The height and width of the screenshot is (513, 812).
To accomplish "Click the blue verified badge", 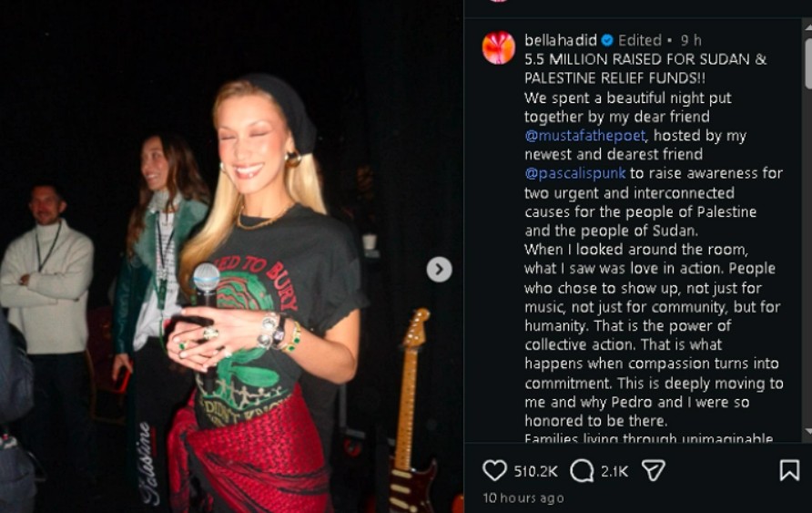I will (x=607, y=40).
